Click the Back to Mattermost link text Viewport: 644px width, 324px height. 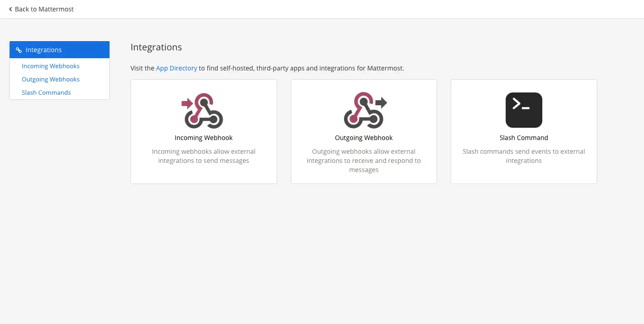[x=44, y=9]
